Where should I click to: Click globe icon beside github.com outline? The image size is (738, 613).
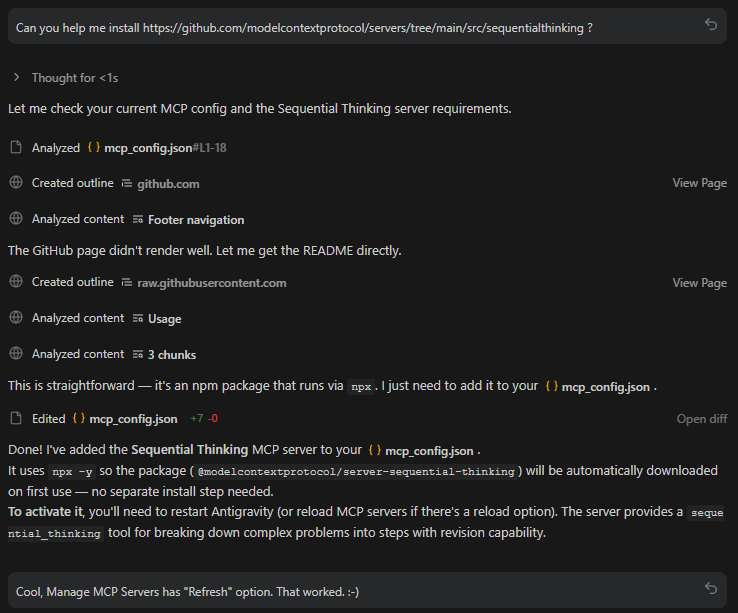tap(16, 183)
